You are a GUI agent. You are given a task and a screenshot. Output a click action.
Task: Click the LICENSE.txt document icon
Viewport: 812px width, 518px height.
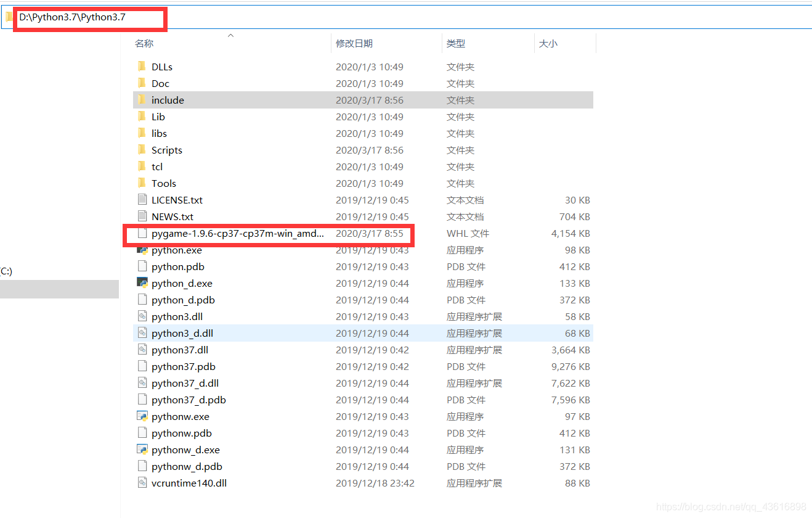click(x=142, y=200)
